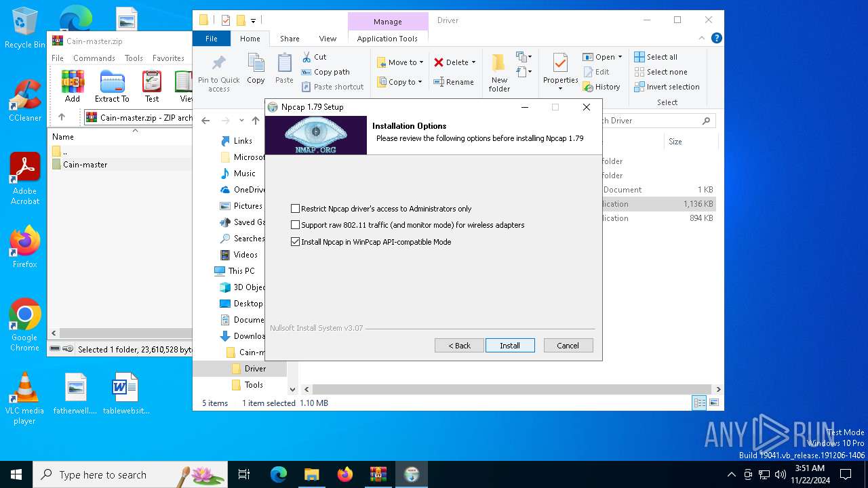
Task: Click Select all in ribbon
Action: click(656, 57)
